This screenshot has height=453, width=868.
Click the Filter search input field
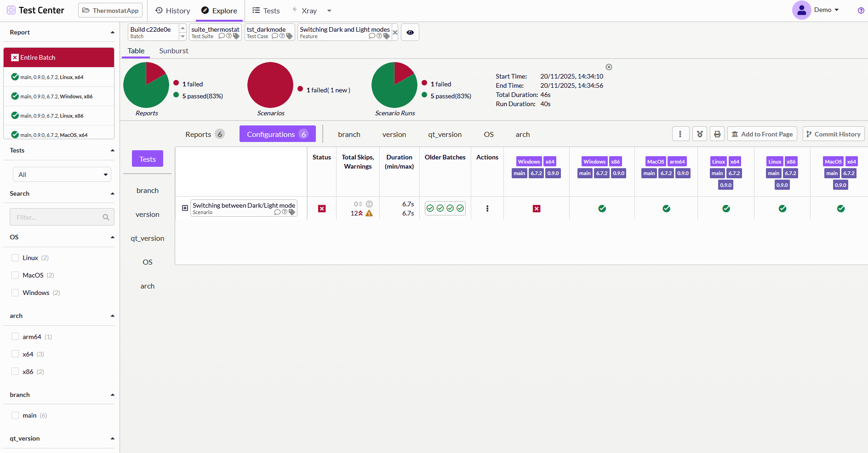58,217
